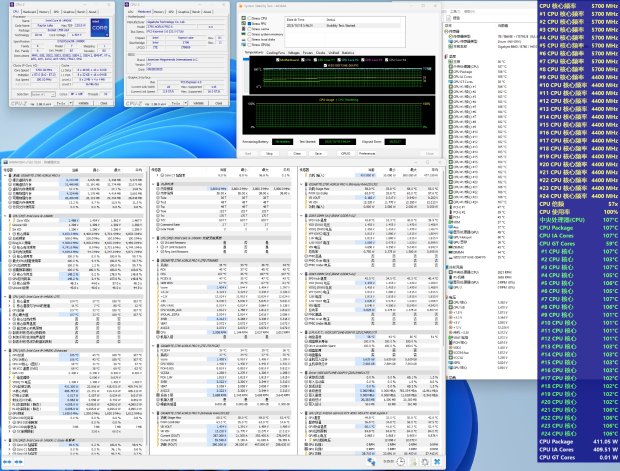Click the Elapsed Time value box in Stability Test
Screen dimensions: 620x471
click(x=395, y=142)
